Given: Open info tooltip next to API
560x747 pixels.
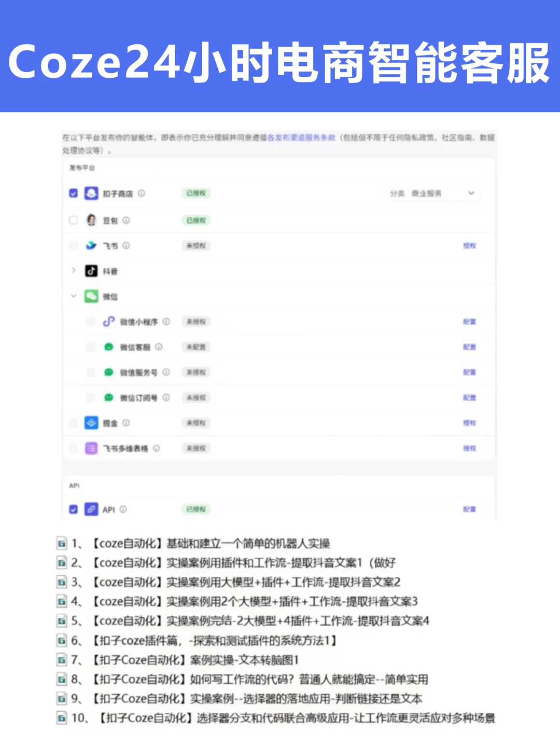Looking at the screenshot, I should (x=123, y=509).
